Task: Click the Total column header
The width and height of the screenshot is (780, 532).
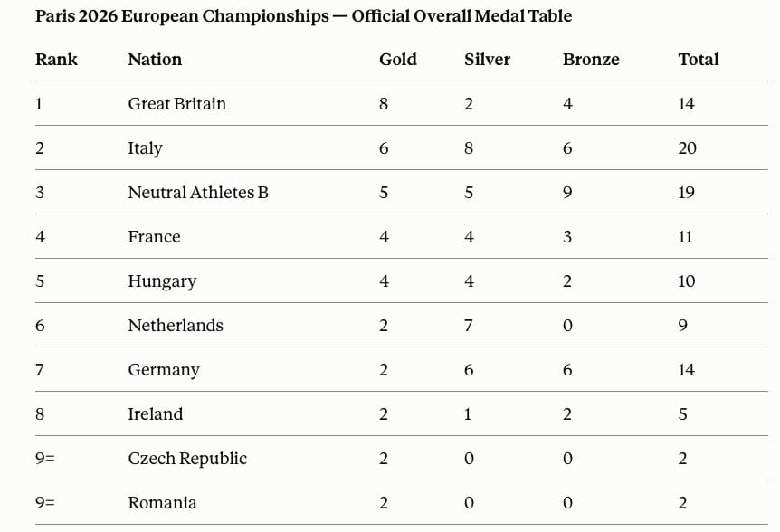Action: coord(699,60)
